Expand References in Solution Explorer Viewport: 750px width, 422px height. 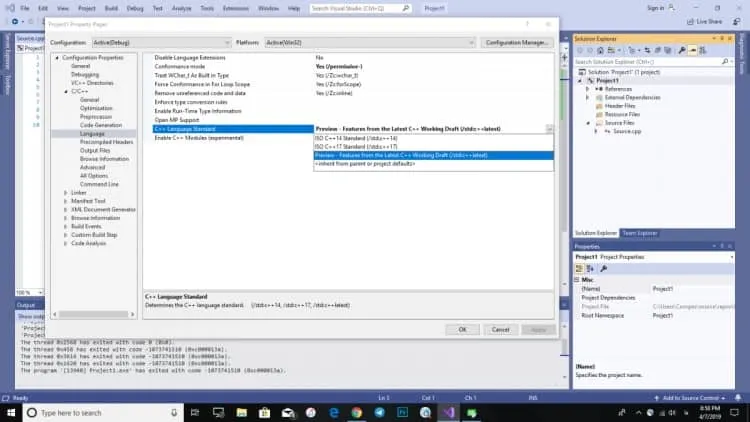pyautogui.click(x=588, y=89)
